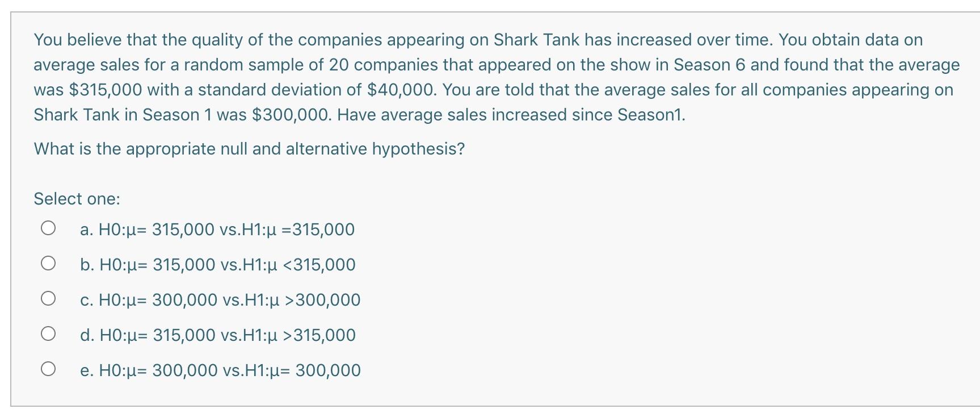Click the line 'Shark Tank in Season 1 was $300,000'
Screen dimensions: 980x417
(x=360, y=115)
